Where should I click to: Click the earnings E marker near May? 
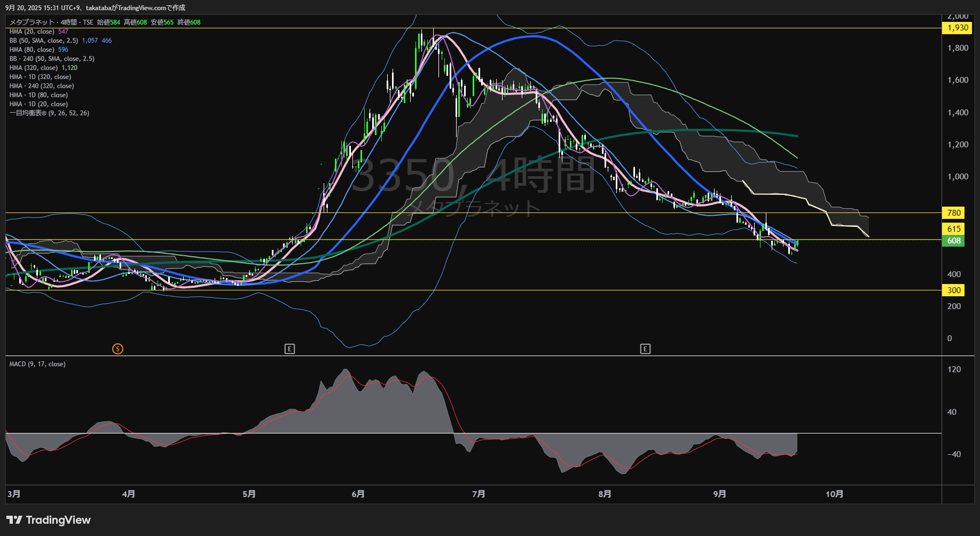click(x=289, y=349)
